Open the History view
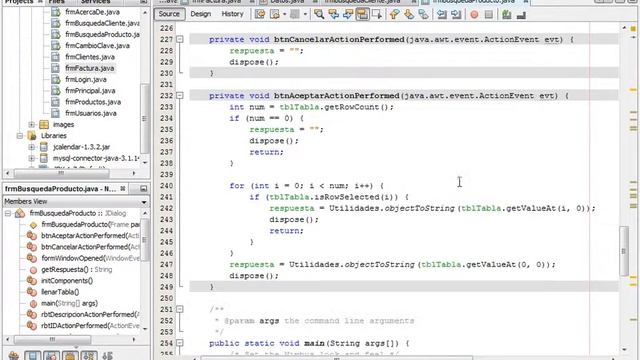Viewport: 640px width, 360px height. (232, 14)
